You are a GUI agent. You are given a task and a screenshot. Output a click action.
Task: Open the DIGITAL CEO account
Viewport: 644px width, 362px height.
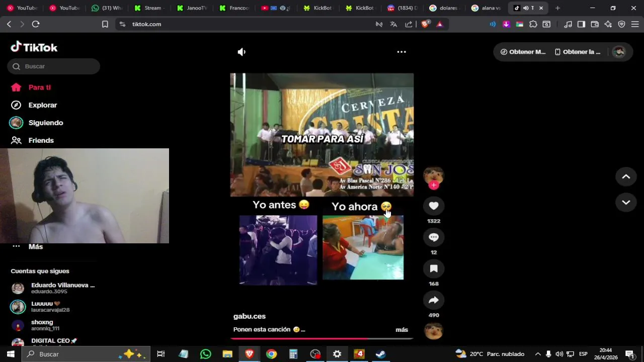44,342
